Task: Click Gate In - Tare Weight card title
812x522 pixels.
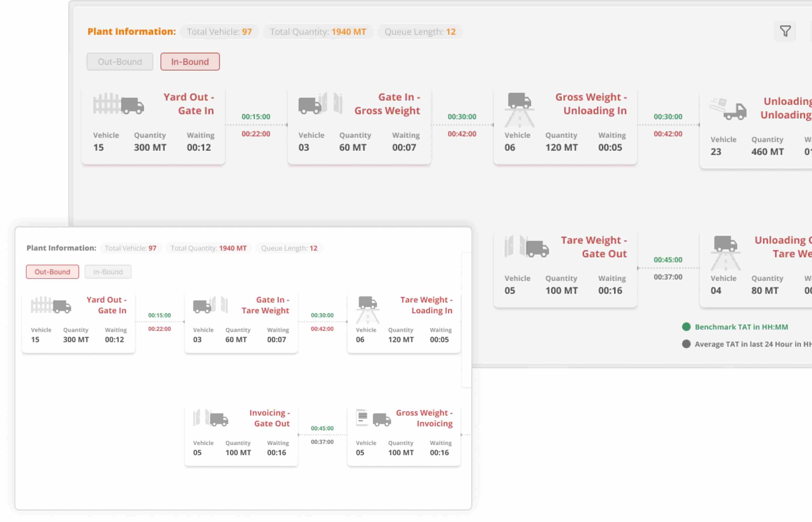Action: (265, 305)
